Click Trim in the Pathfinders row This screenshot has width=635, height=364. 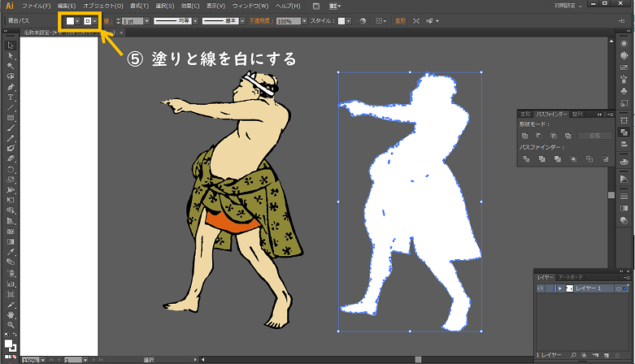pyautogui.click(x=541, y=159)
